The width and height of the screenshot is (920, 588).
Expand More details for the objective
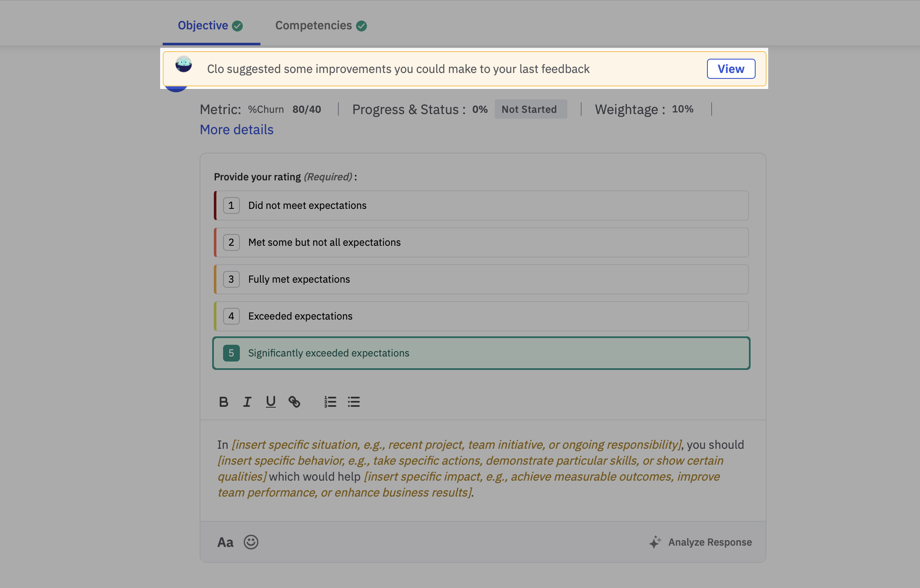click(x=236, y=130)
